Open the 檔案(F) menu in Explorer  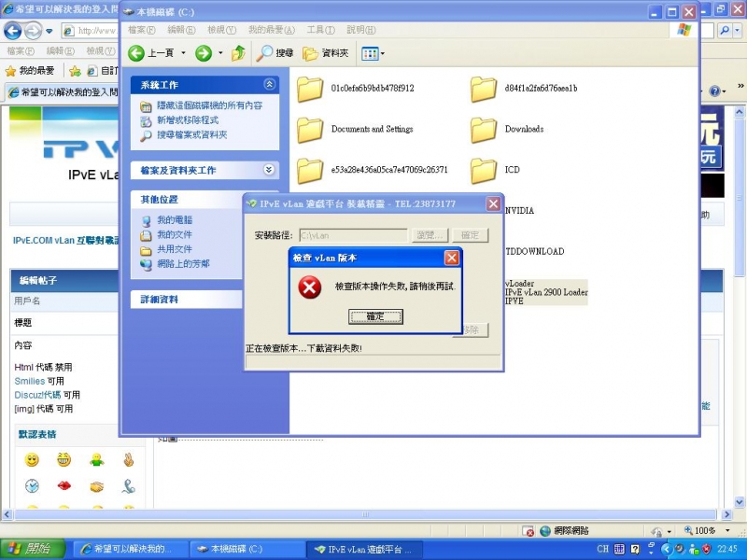(x=142, y=30)
